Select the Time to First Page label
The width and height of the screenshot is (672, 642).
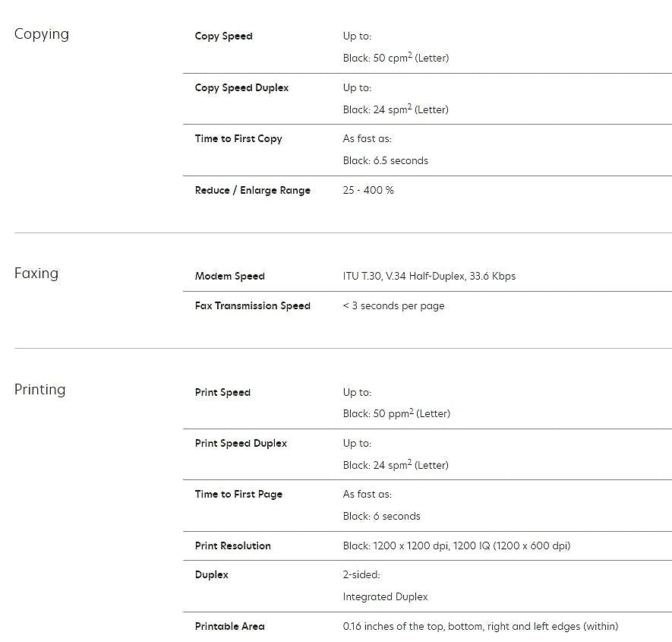238,495
